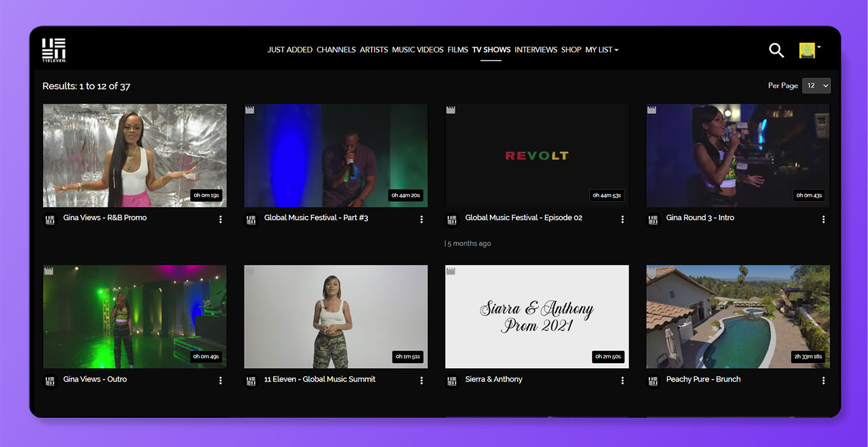Image resolution: width=868 pixels, height=447 pixels.
Task: Play the Global Music Festival Part #3 thumbnail
Action: [x=336, y=156]
